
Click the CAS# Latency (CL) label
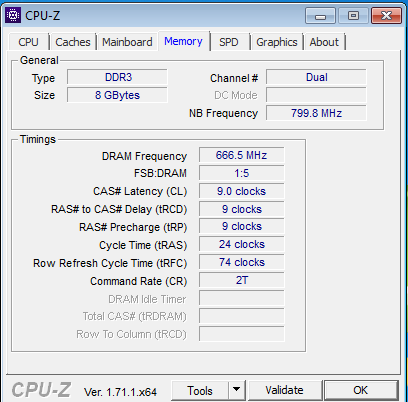[x=140, y=191]
